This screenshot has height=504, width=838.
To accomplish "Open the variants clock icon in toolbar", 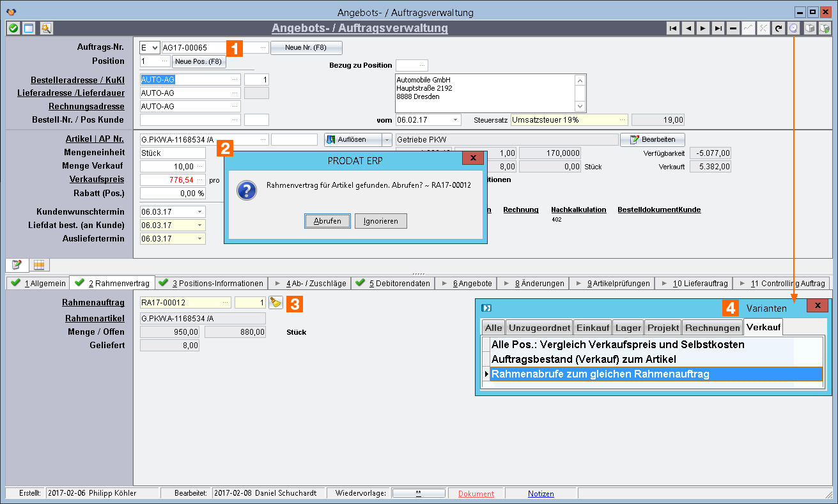I will point(793,28).
